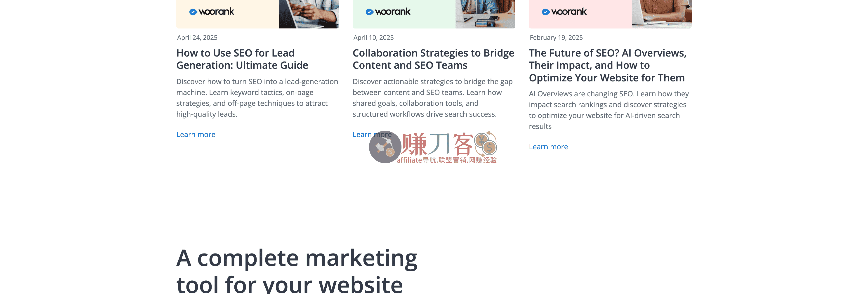Click the February 19, 2025 date

[x=556, y=37]
